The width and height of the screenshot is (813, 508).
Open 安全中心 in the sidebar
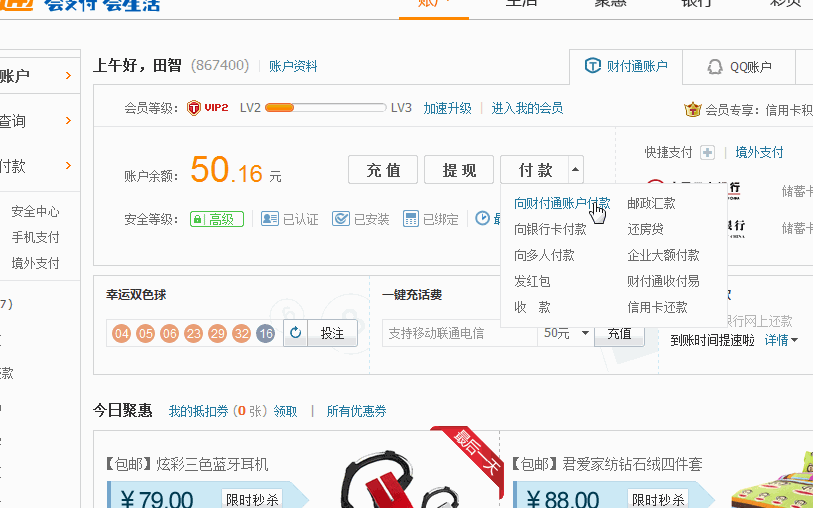(35, 211)
